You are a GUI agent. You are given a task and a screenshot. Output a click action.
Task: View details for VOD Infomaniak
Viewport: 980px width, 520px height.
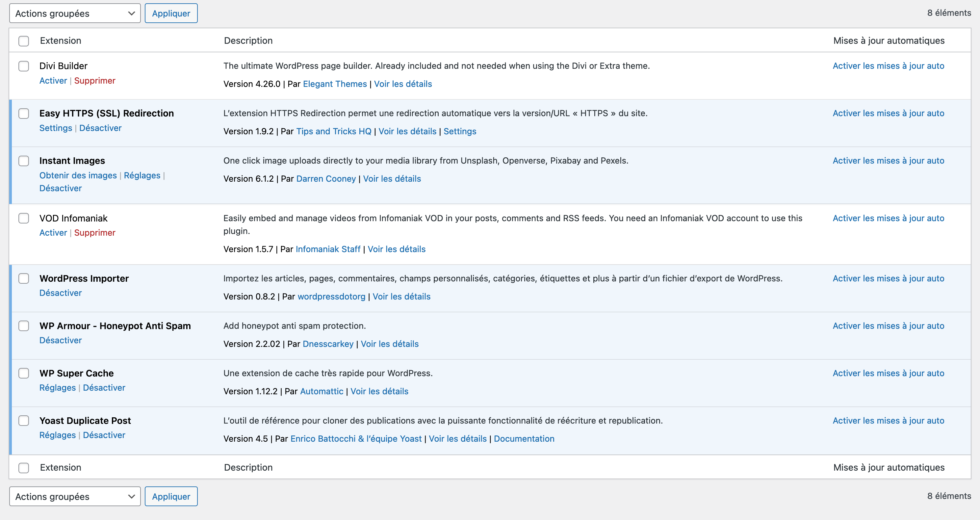click(x=397, y=249)
